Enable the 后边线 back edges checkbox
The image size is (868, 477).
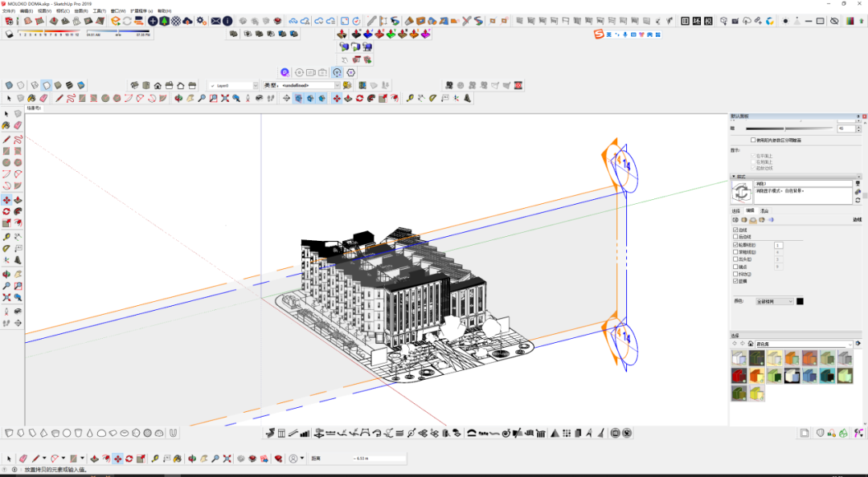[735, 237]
